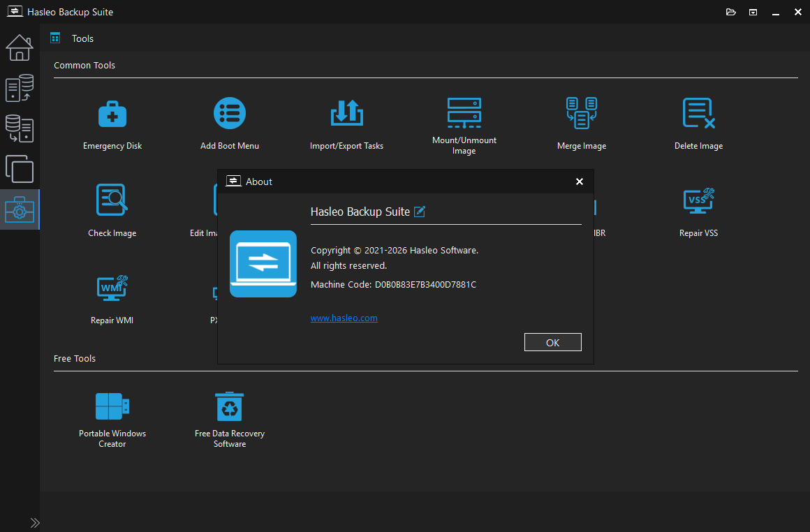Click the Merge Image label

click(582, 146)
